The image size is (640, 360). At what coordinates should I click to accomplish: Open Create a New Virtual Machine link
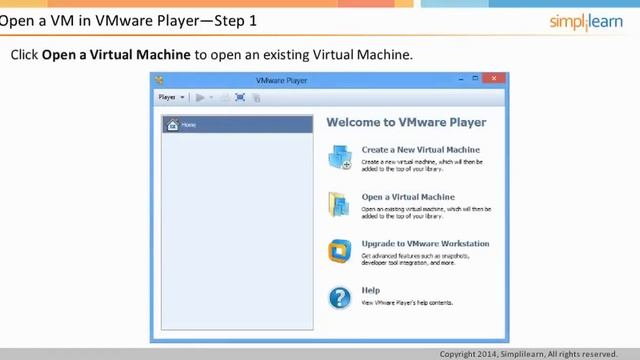[421, 150]
